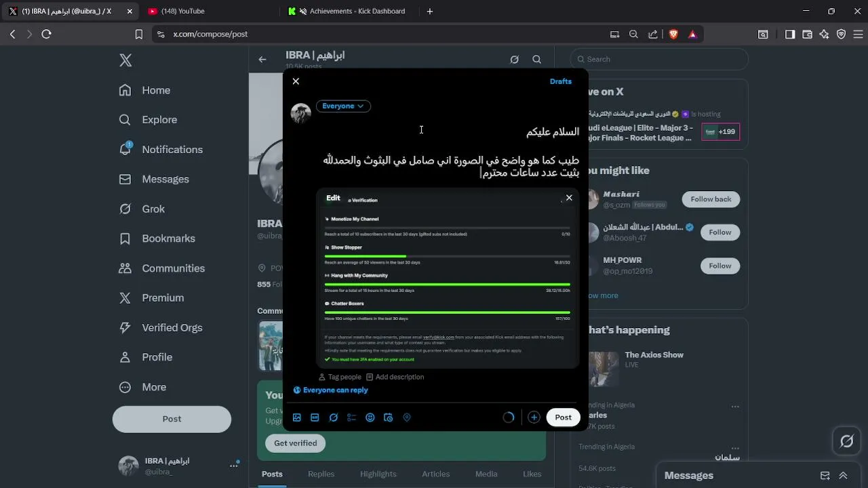Open Messages in sidebar

click(154, 180)
